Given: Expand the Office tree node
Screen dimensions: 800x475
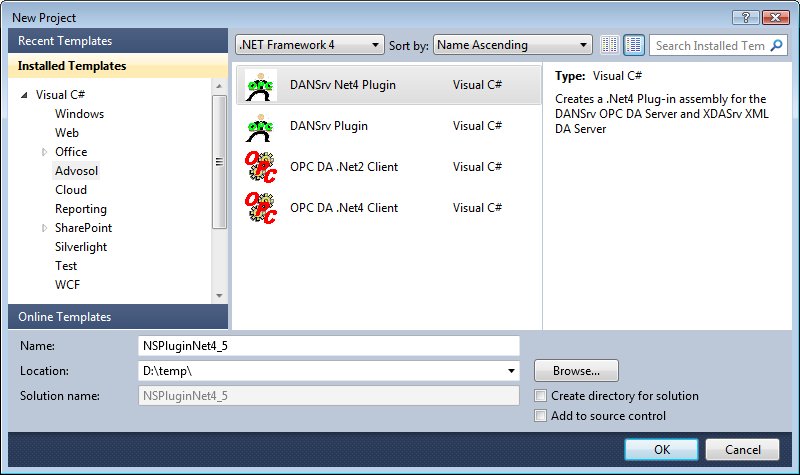Looking at the screenshot, I should click(x=44, y=152).
